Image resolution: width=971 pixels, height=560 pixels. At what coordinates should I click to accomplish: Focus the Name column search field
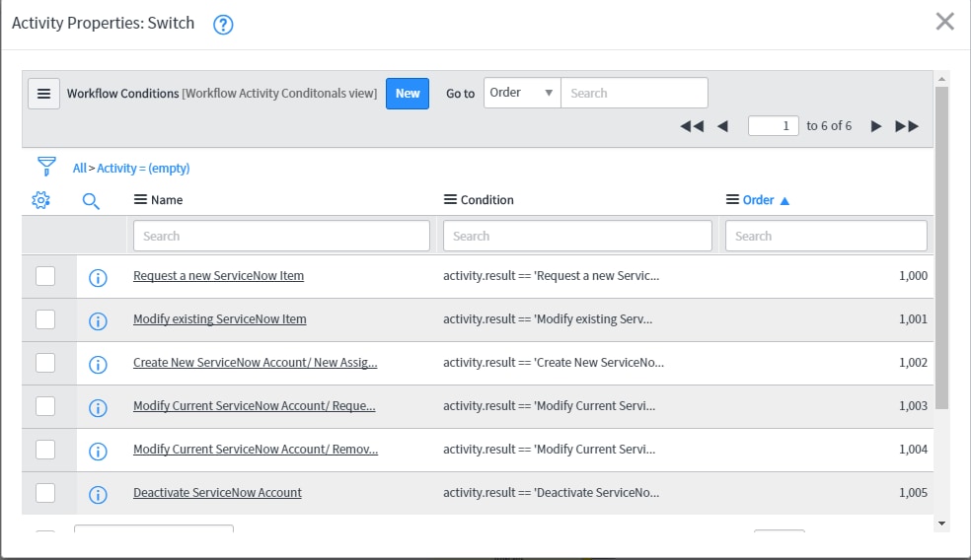pyautogui.click(x=281, y=236)
